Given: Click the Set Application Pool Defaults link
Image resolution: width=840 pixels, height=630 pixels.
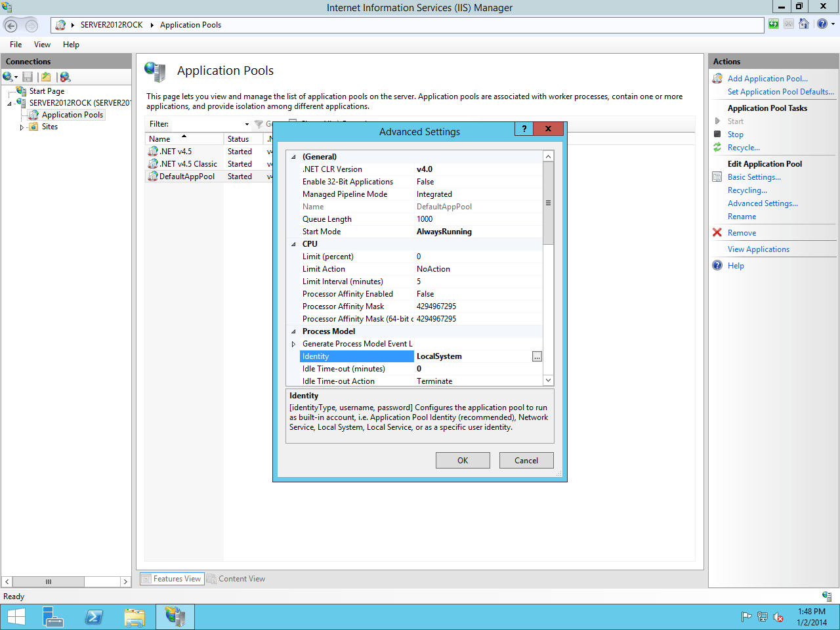Looking at the screenshot, I should tap(781, 92).
